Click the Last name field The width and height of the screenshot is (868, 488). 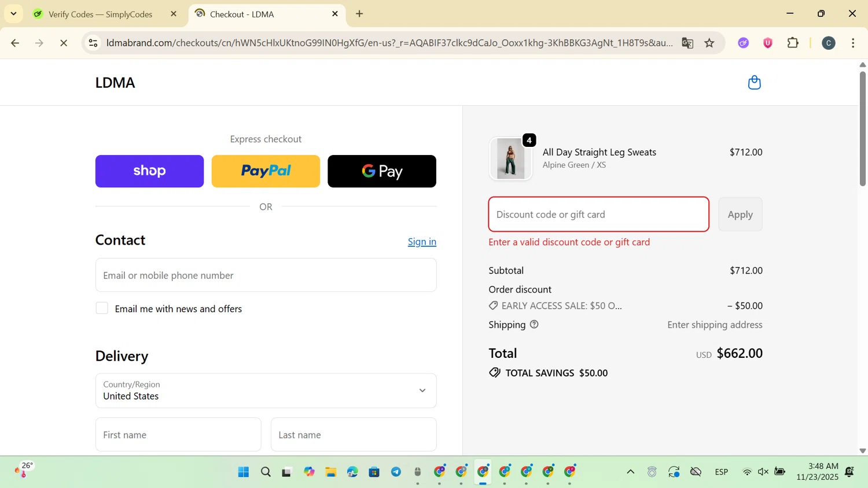point(354,435)
